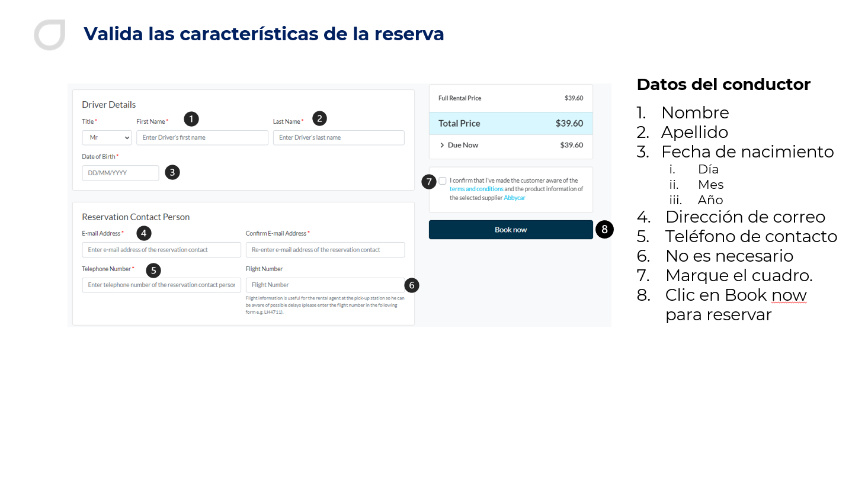Open the Abbycar supplier link
The width and height of the screenshot is (868, 486).
click(x=514, y=198)
